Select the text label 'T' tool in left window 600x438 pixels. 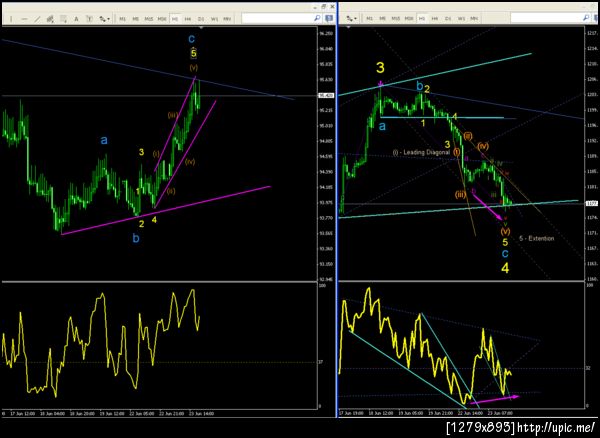click(x=89, y=18)
